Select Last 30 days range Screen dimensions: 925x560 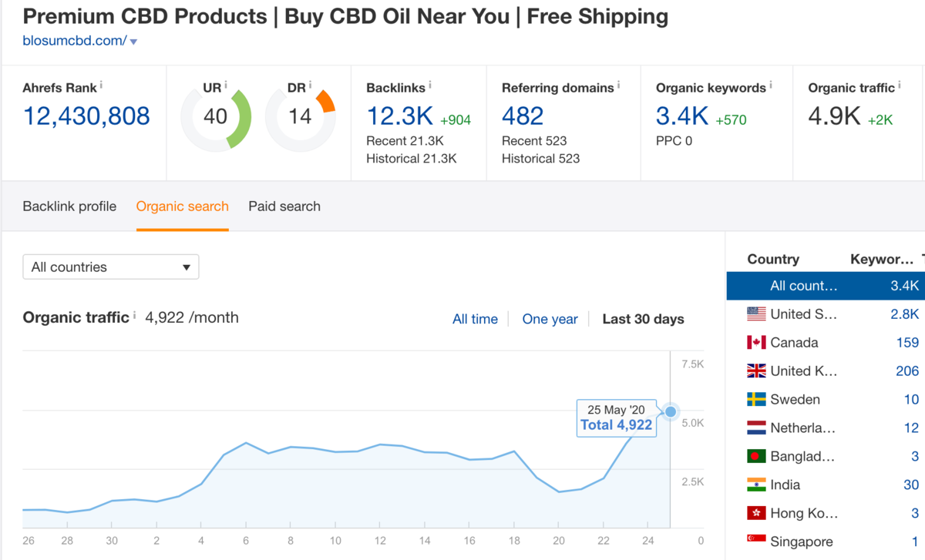click(x=643, y=319)
